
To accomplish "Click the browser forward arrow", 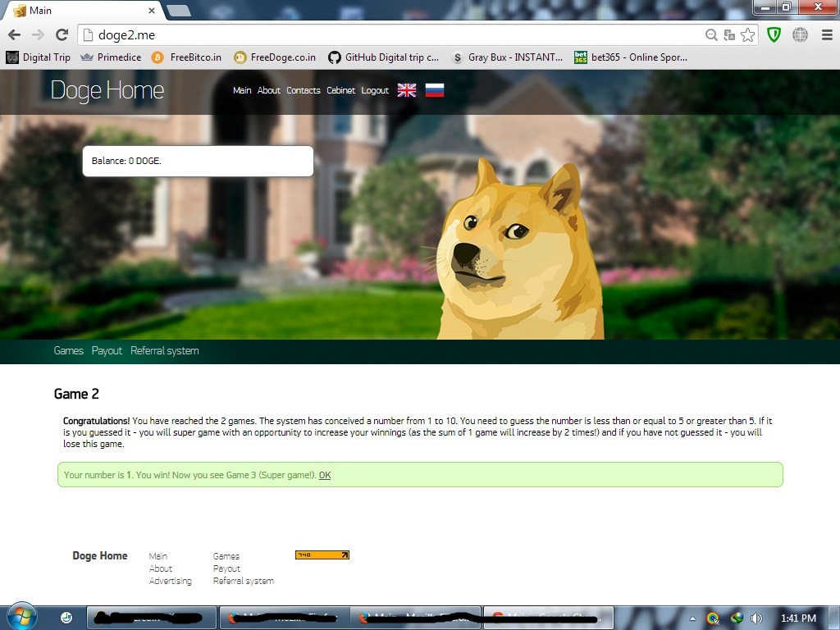I will pyautogui.click(x=38, y=34).
